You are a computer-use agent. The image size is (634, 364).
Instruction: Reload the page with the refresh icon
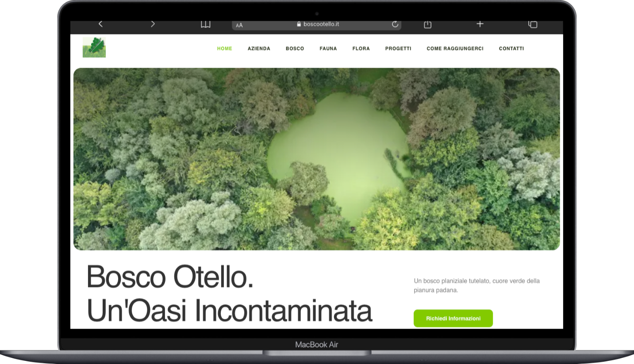click(x=395, y=24)
